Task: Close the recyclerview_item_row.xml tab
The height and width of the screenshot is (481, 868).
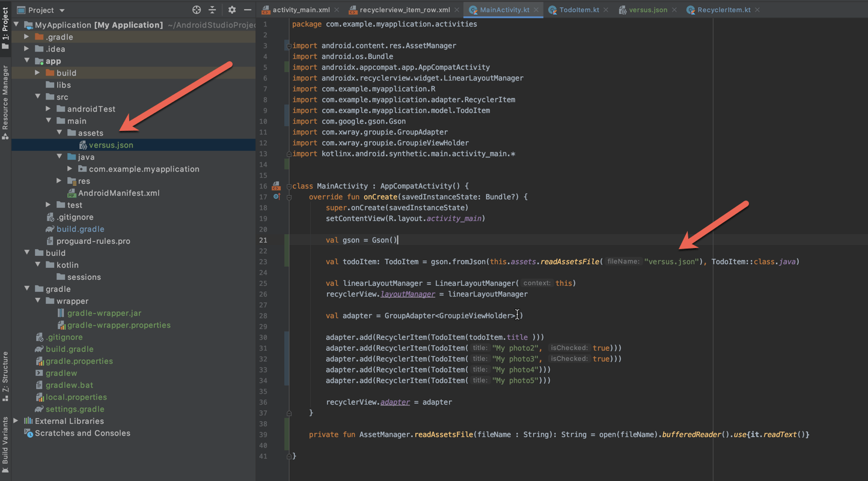Action: pyautogui.click(x=456, y=10)
